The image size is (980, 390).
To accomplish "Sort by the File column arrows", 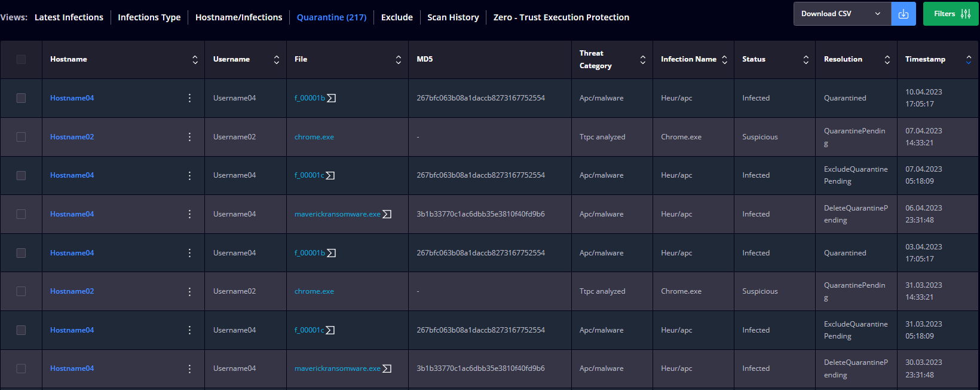I will pyautogui.click(x=399, y=59).
